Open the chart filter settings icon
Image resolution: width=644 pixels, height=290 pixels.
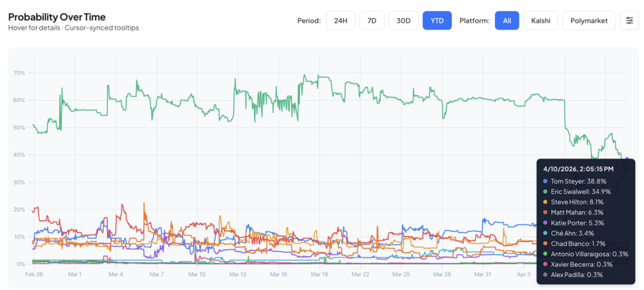[x=630, y=21]
